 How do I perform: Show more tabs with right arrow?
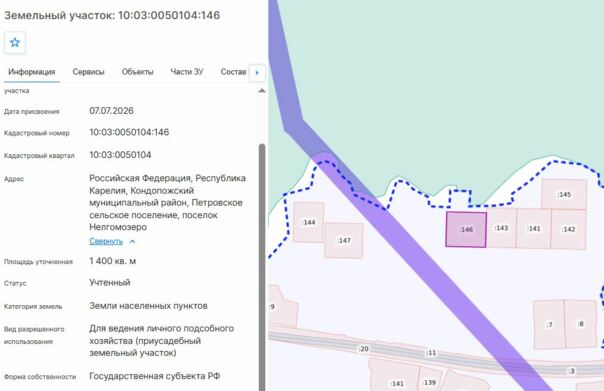[257, 72]
